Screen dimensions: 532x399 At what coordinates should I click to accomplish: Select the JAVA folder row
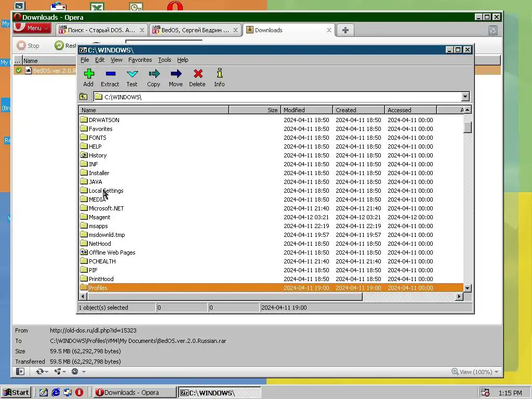click(271, 181)
